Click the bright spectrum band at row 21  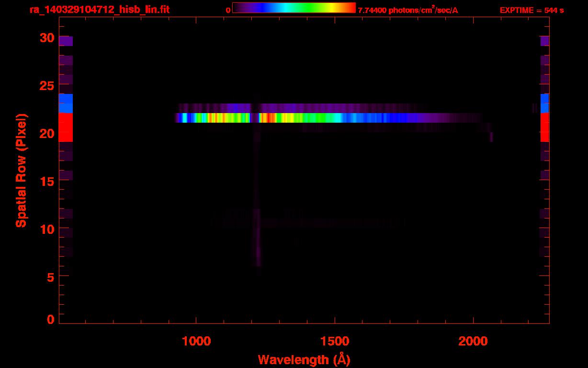[x=328, y=118]
